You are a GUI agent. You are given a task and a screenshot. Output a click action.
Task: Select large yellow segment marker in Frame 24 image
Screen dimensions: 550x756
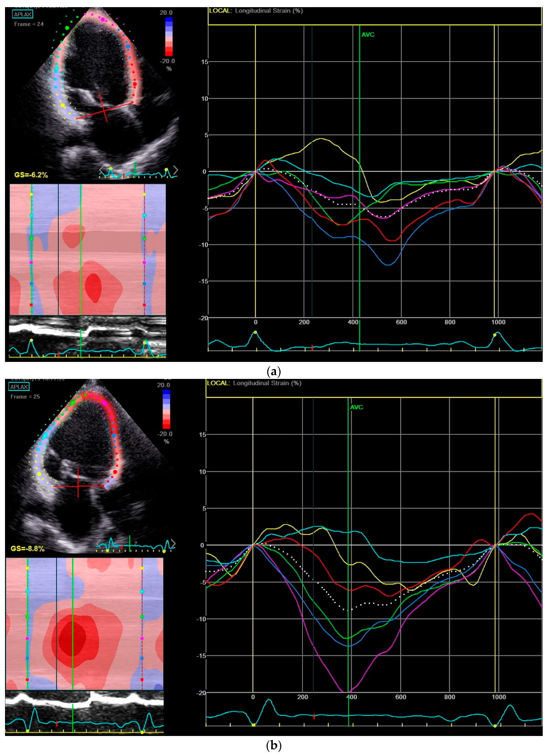(x=63, y=105)
